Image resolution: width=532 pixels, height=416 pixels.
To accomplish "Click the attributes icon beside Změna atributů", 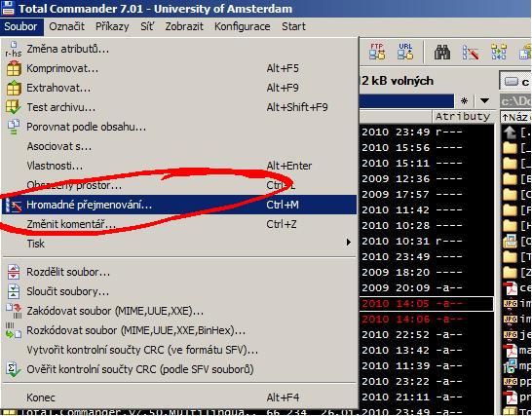I will click(14, 49).
